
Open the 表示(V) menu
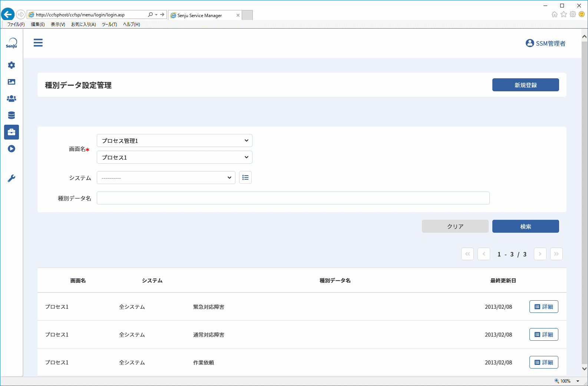(x=58, y=24)
